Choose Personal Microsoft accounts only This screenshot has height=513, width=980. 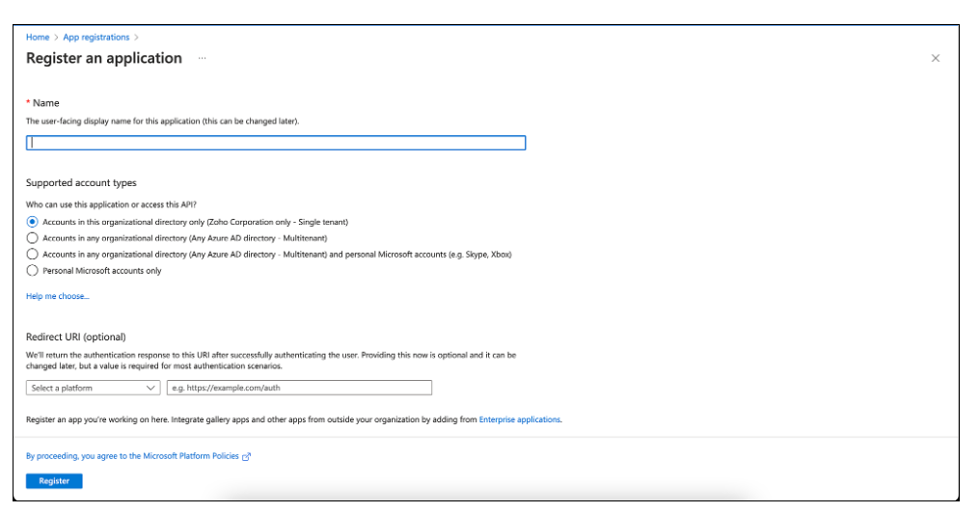click(x=33, y=271)
